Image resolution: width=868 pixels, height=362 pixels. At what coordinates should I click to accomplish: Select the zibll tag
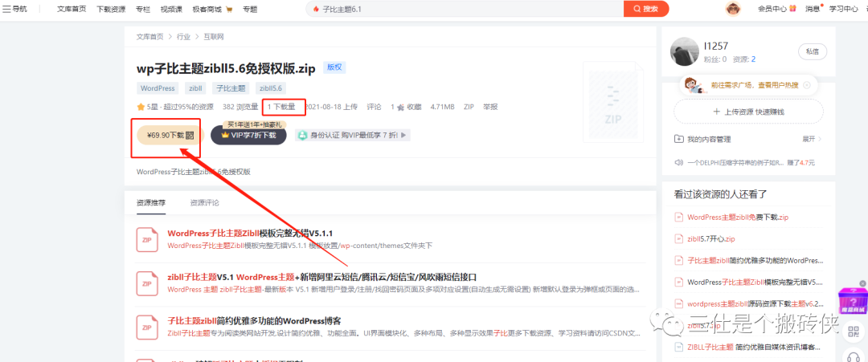(195, 88)
